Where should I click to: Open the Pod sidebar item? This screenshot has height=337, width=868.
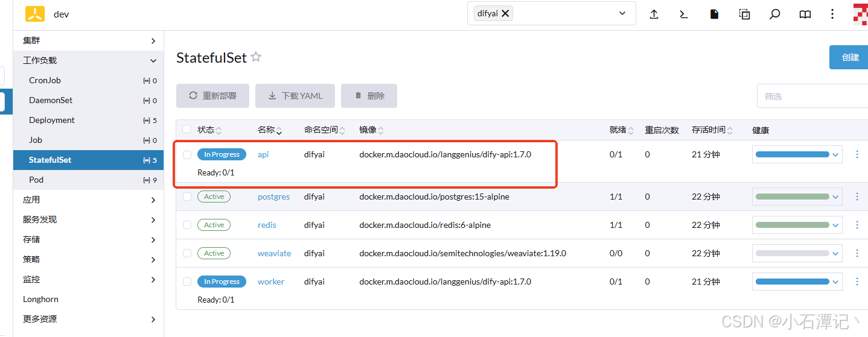pyautogui.click(x=88, y=180)
